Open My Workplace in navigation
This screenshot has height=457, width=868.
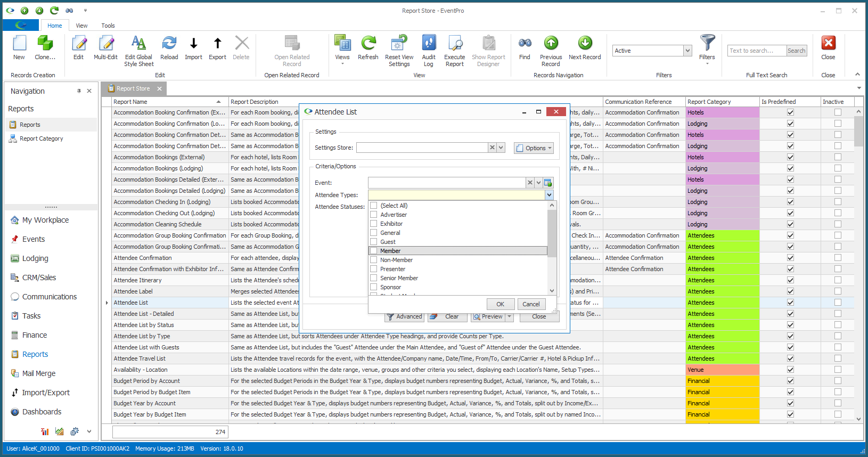tap(45, 220)
